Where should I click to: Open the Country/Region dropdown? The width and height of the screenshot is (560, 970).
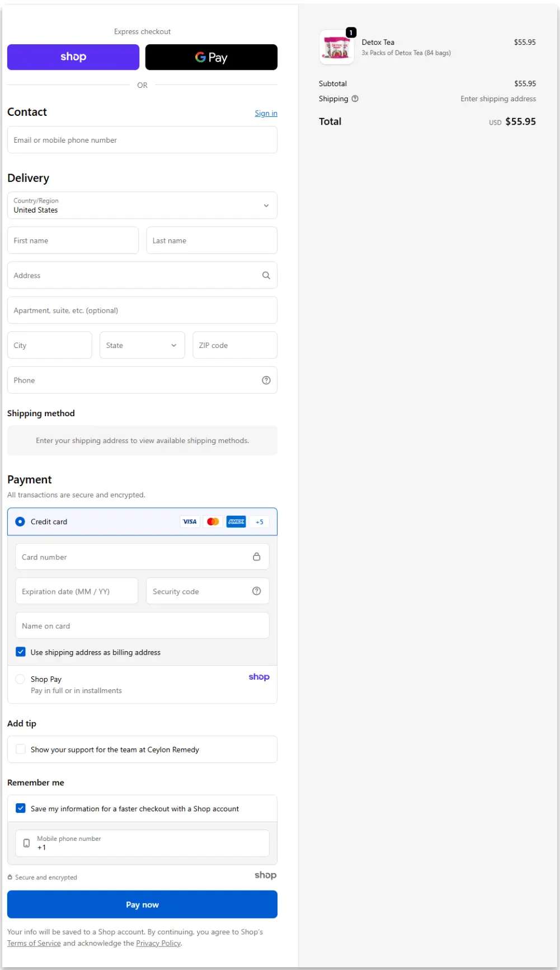tap(142, 205)
